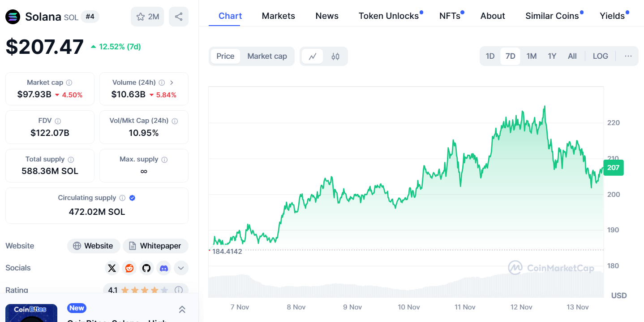Screen dimensions: 644x322
Task: Click the 10 Nov date label on chart axis
Action: (x=408, y=307)
